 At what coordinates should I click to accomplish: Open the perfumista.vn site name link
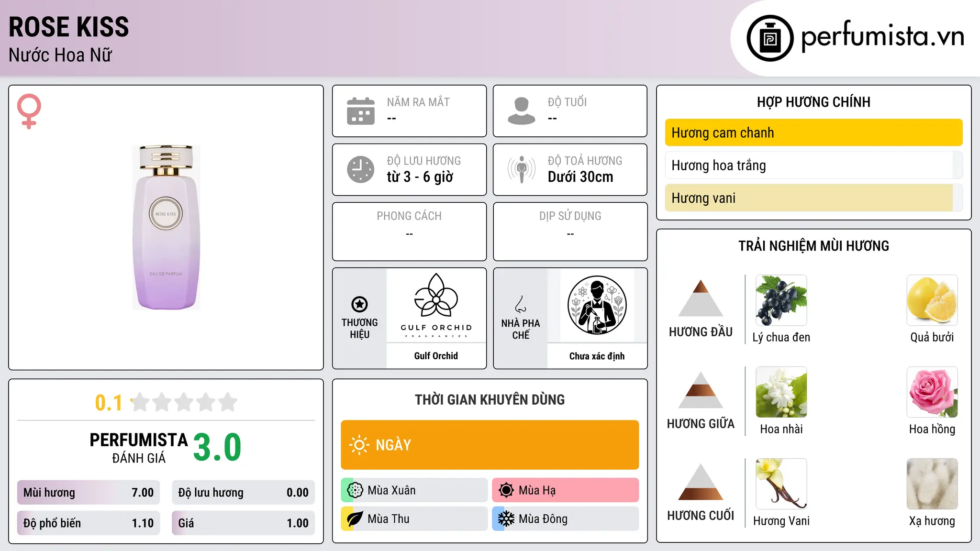coord(883,36)
